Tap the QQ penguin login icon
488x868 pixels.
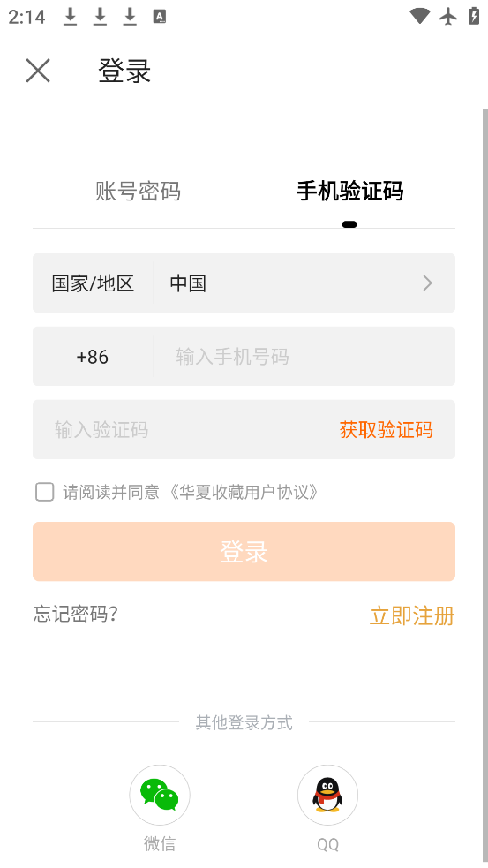point(327,795)
